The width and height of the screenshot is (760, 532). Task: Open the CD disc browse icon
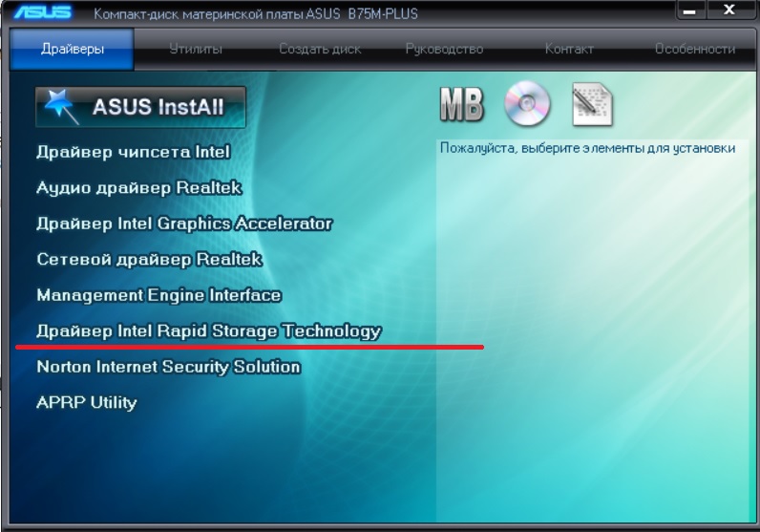pos(527,103)
